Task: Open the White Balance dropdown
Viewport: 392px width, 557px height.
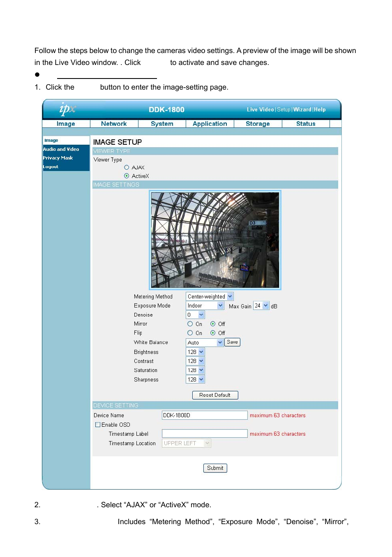Action: click(205, 342)
